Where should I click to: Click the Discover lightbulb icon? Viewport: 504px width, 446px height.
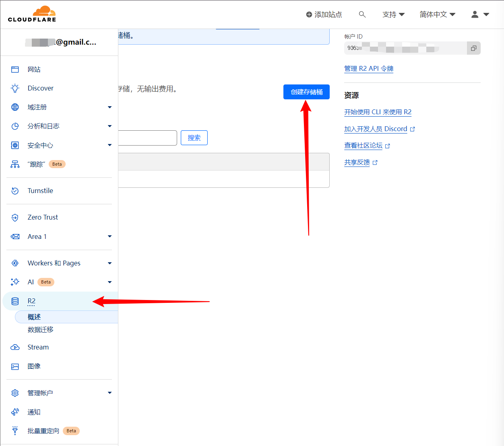click(x=15, y=88)
